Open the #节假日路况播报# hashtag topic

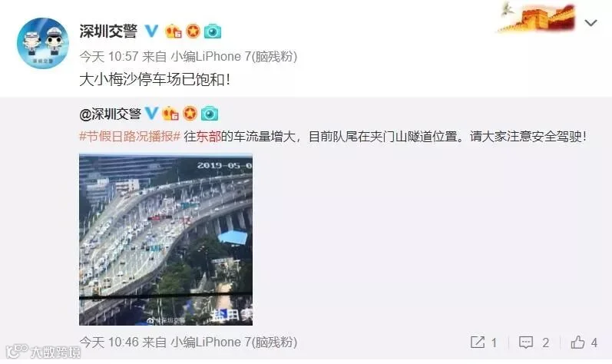tap(130, 136)
